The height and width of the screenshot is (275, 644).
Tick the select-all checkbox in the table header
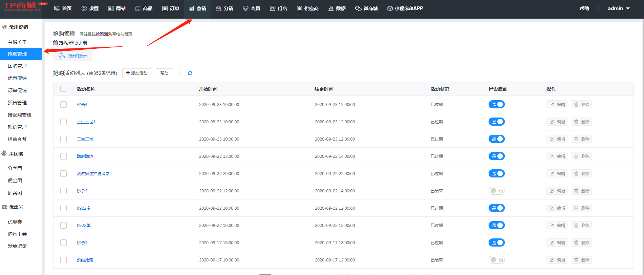[x=63, y=89]
